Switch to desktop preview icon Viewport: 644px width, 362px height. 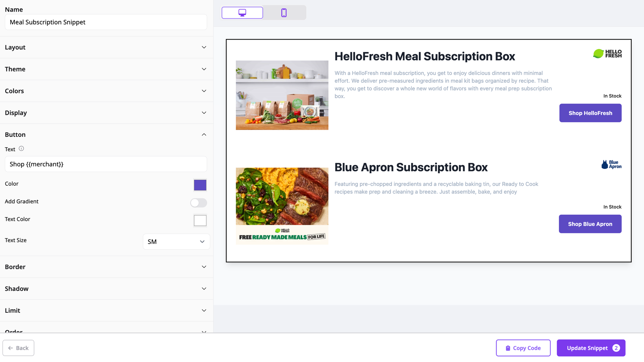[x=242, y=13]
